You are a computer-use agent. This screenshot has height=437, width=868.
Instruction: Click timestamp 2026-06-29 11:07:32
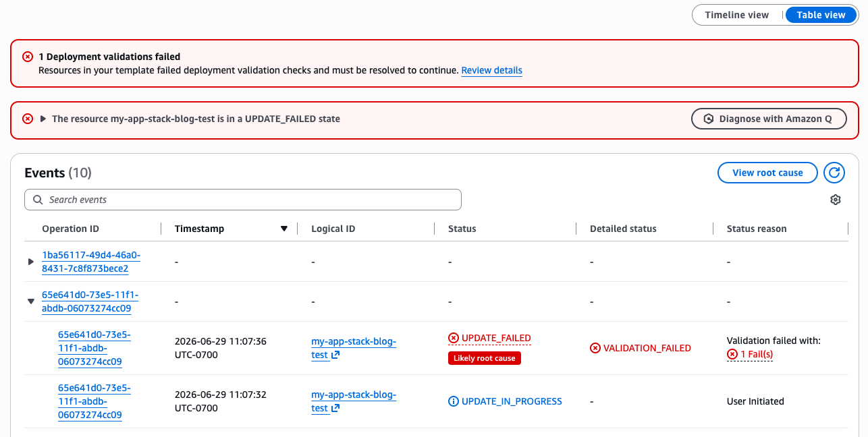(x=220, y=401)
